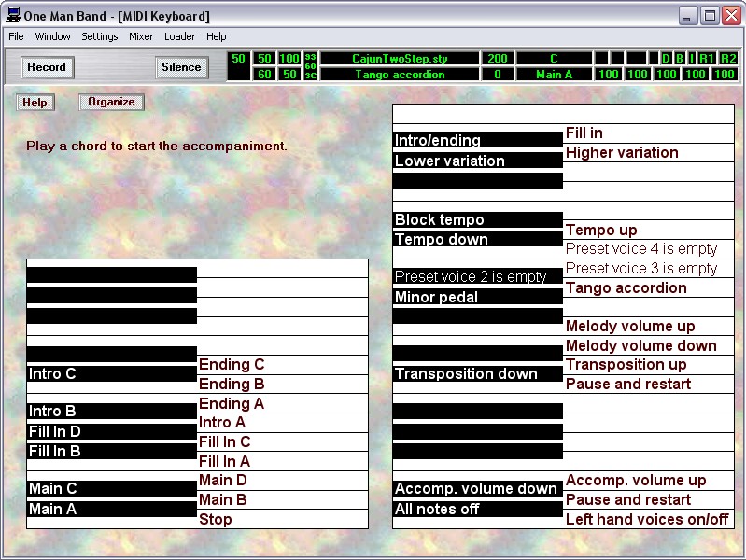The width and height of the screenshot is (746, 560).
Task: Click the Main A black key on left keyboard
Action: [x=112, y=509]
